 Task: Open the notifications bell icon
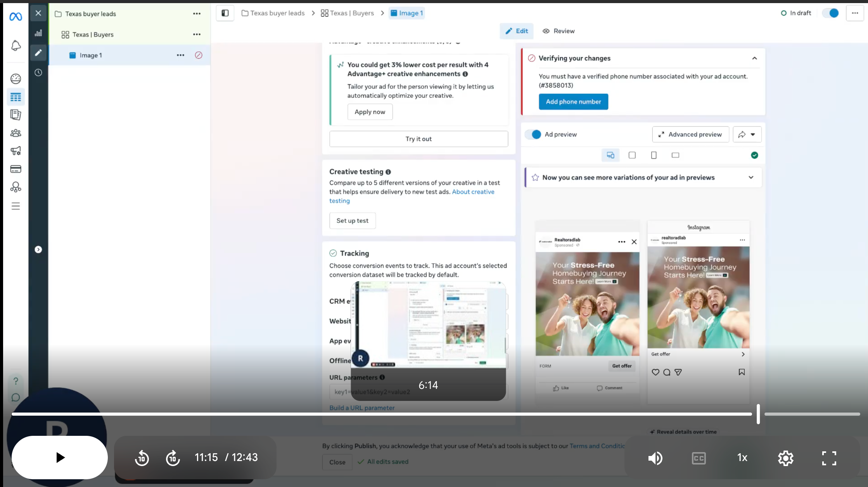click(16, 45)
